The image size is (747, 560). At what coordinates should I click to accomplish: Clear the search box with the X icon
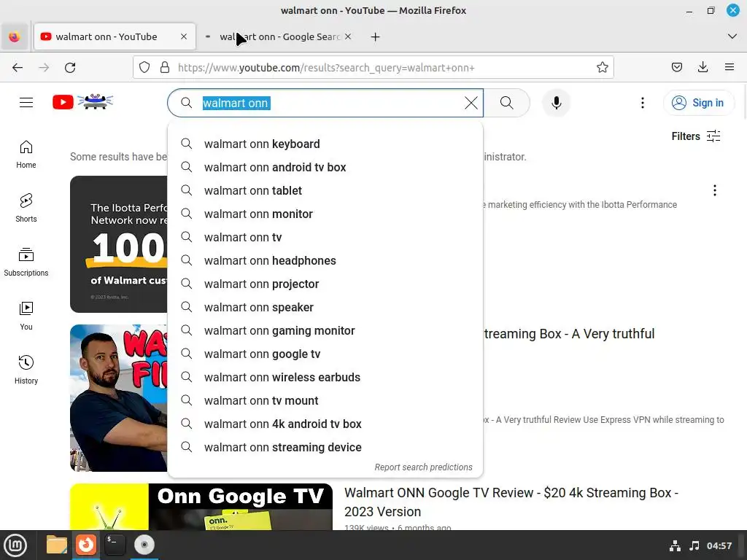coord(471,103)
